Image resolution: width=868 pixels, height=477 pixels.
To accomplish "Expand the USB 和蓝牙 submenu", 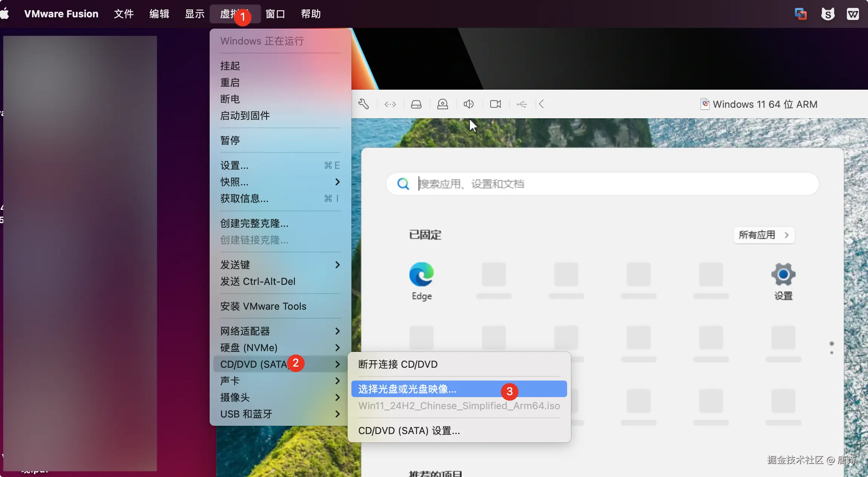I will point(280,414).
